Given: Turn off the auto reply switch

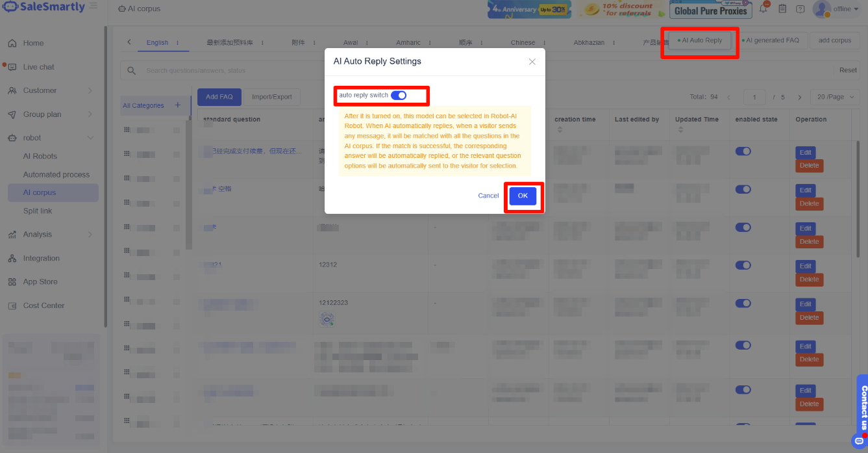Looking at the screenshot, I should [399, 96].
